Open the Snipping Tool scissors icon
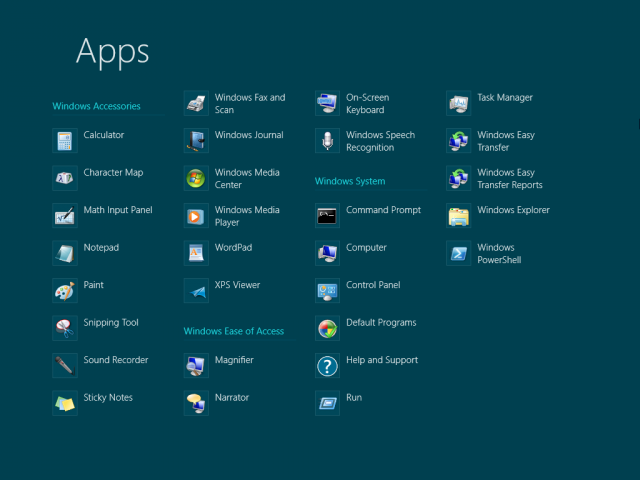The image size is (640, 480). [65, 329]
